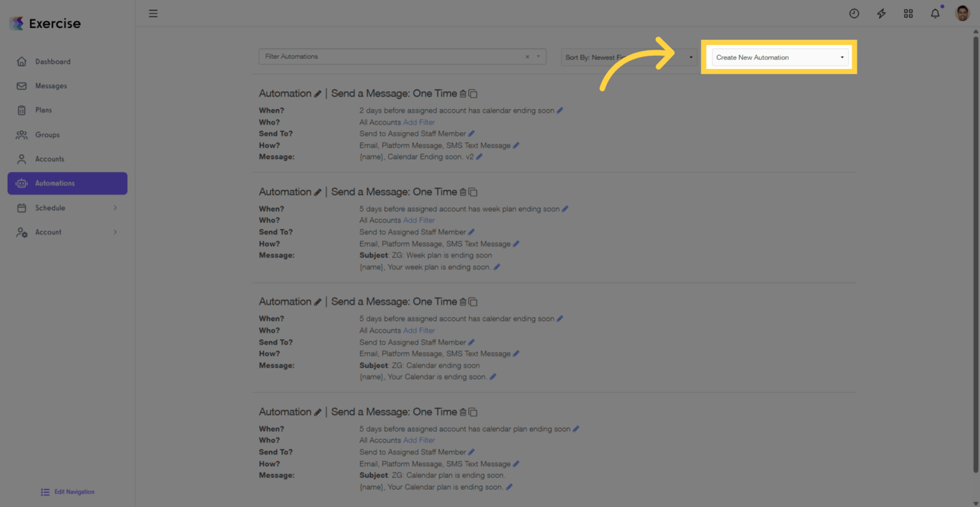The image size is (980, 507).
Task: Open Messages in sidebar
Action: pyautogui.click(x=51, y=86)
